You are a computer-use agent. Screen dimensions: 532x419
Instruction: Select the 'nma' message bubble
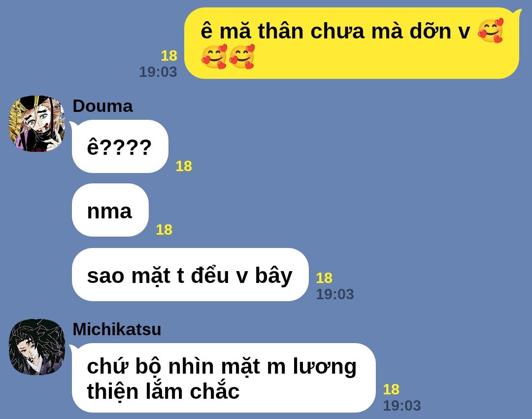tap(110, 210)
